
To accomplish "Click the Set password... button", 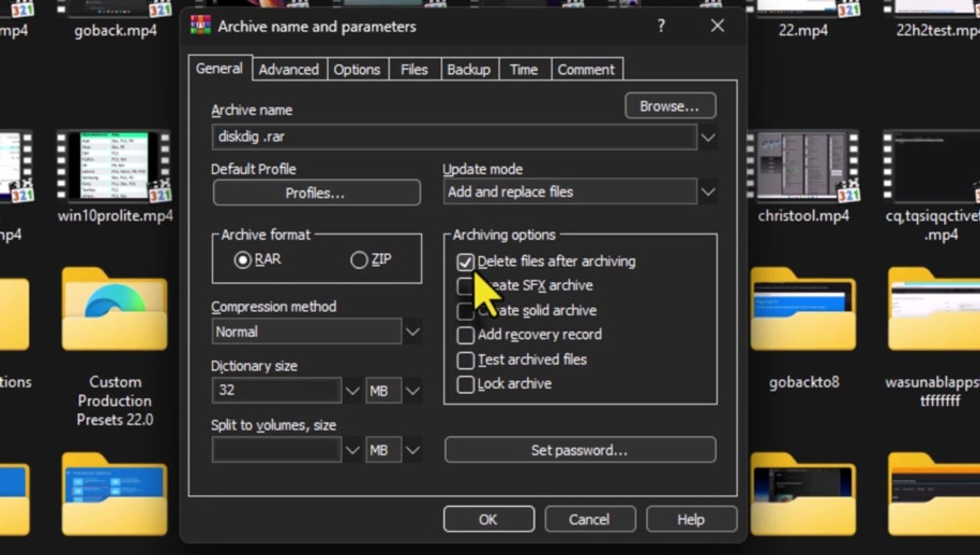I will pos(580,450).
